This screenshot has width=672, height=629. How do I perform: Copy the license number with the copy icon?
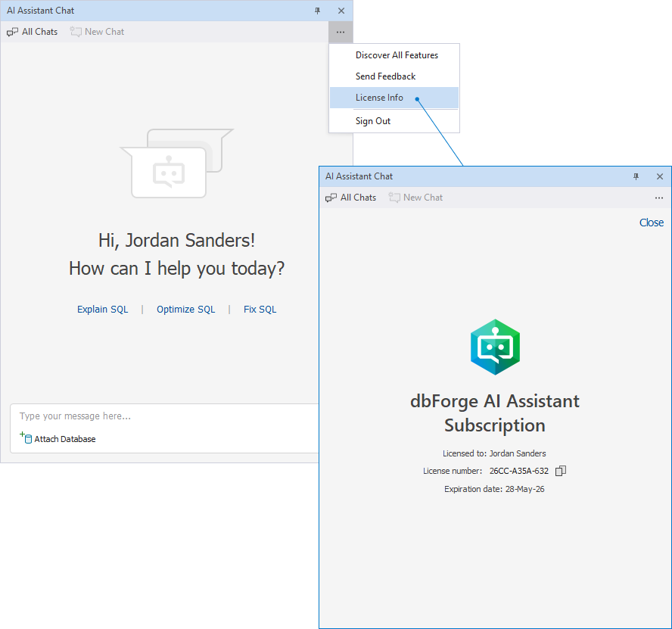click(561, 471)
